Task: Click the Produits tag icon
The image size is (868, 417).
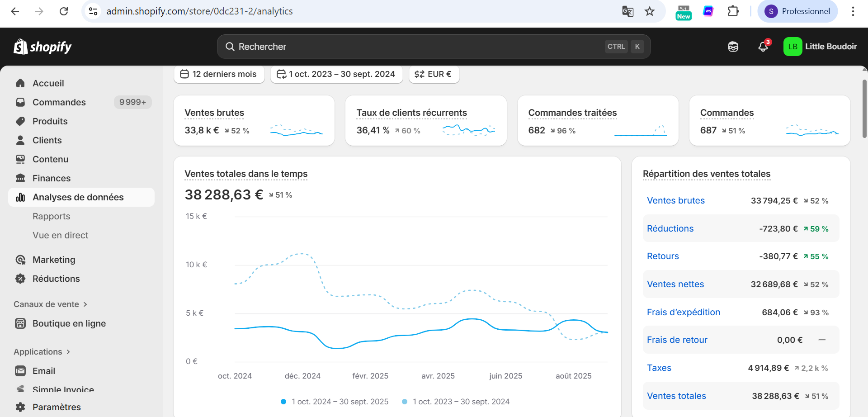Action: coord(20,121)
